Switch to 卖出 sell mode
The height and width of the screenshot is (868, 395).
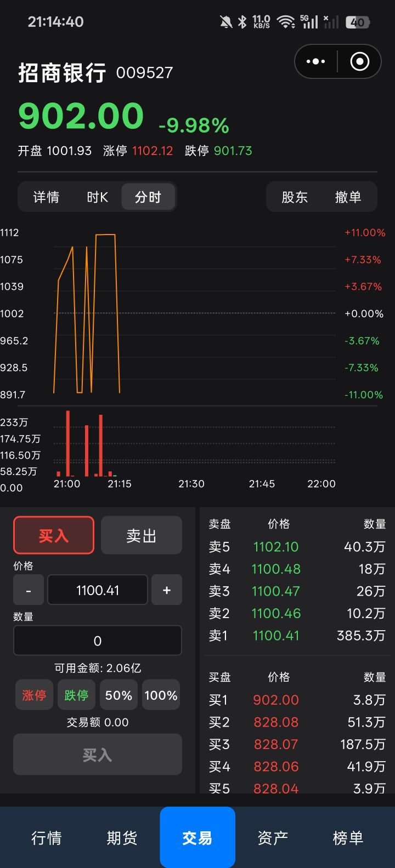(x=142, y=535)
